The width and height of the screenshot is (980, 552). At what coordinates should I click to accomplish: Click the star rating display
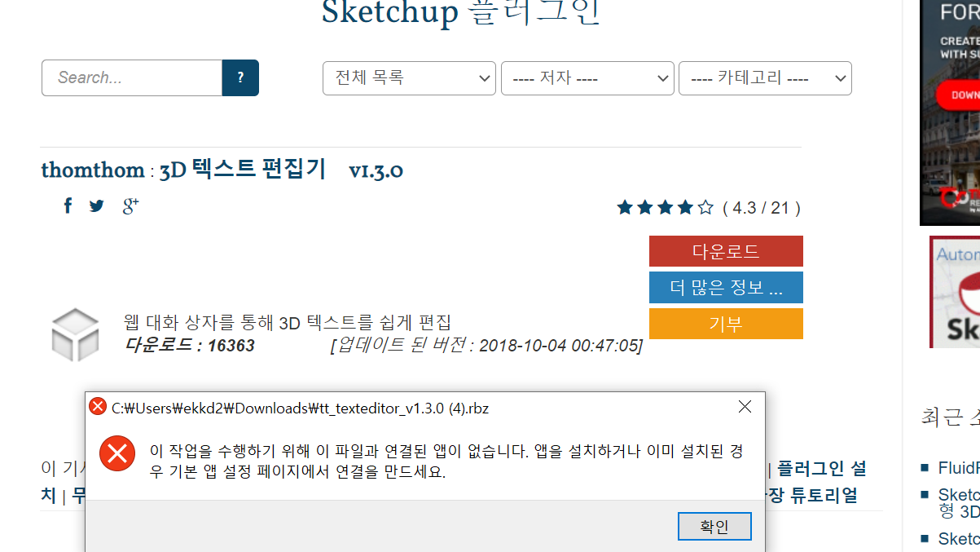click(x=666, y=208)
